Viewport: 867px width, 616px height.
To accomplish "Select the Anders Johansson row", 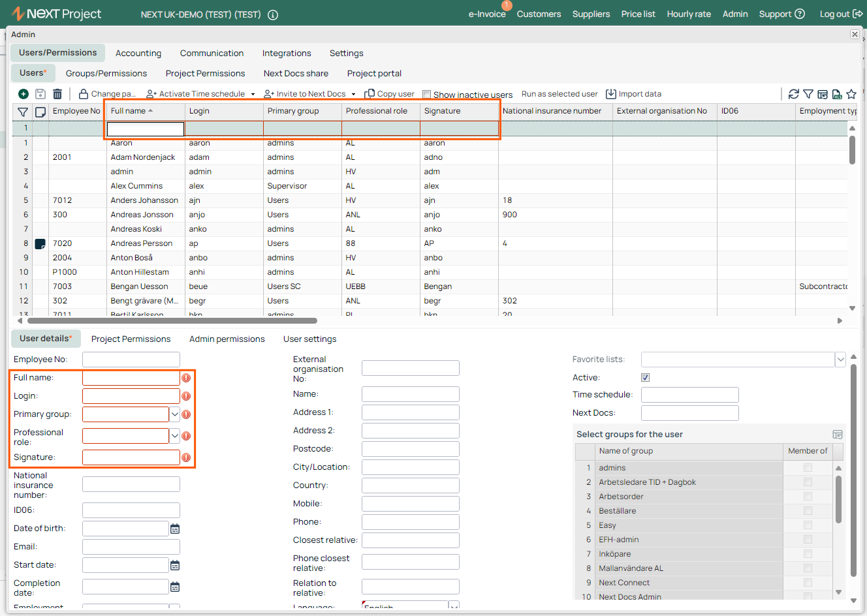I will (431, 200).
